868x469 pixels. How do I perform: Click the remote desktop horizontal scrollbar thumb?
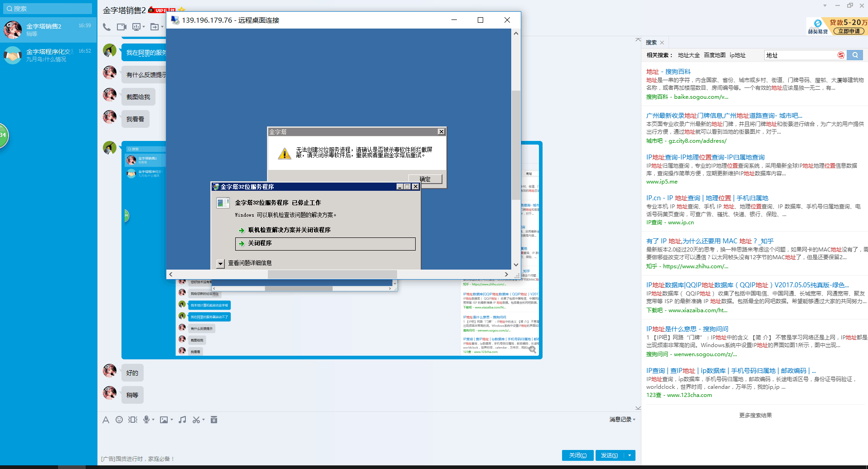click(332, 274)
